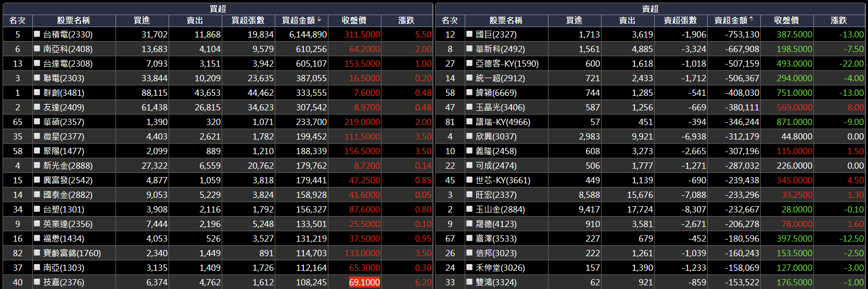Sort 買超 table by 名次 column
Image resolution: width=868 pixels, height=289 pixels.
click(x=18, y=20)
